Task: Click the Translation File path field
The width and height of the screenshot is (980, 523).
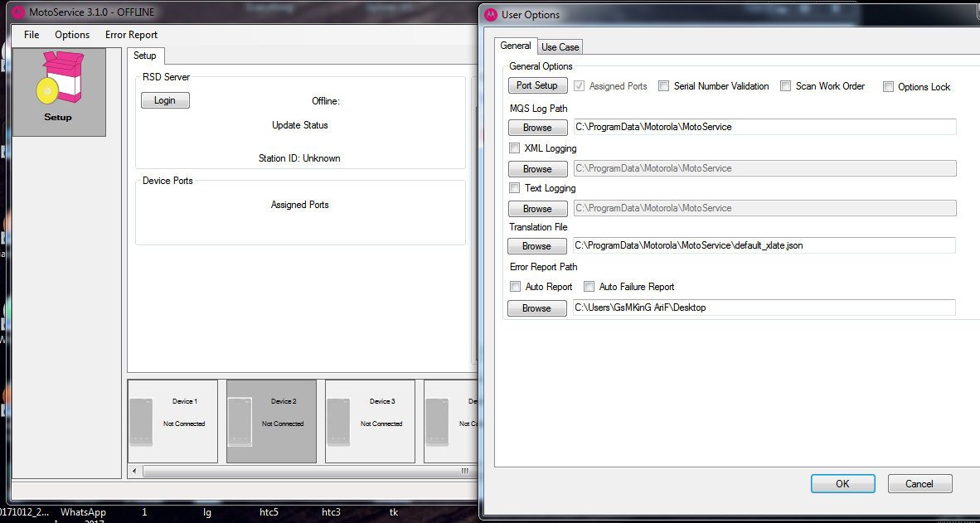Action: click(764, 245)
